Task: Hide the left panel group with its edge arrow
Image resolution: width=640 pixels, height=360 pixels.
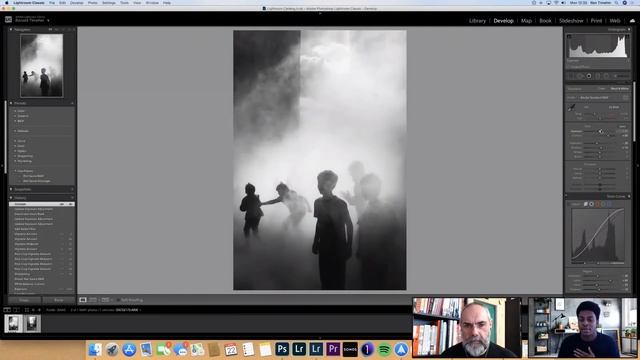Action: coord(2,166)
